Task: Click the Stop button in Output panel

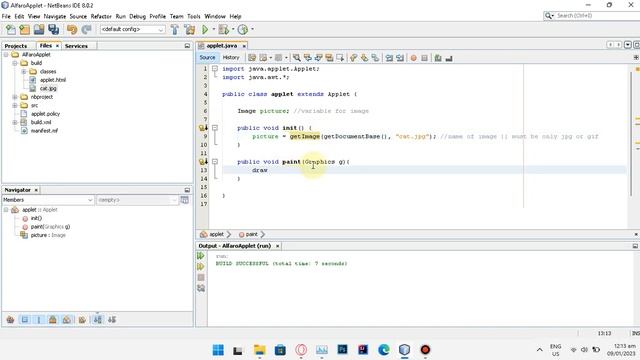Action: coord(201,278)
